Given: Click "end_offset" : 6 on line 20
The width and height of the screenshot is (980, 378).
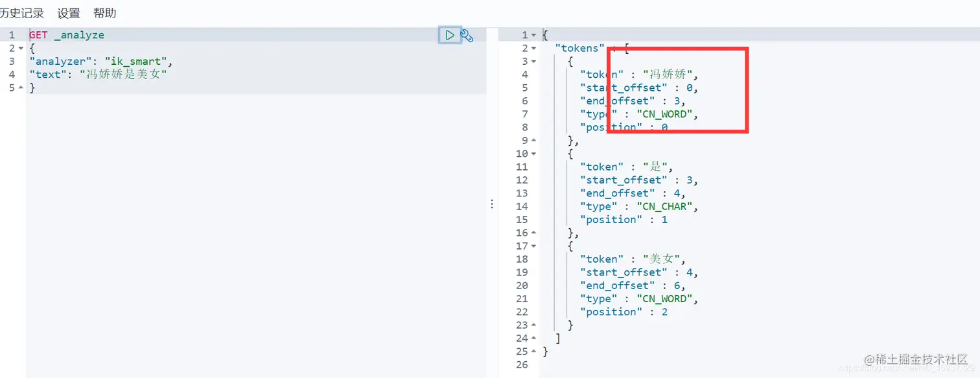Looking at the screenshot, I should (x=629, y=286).
